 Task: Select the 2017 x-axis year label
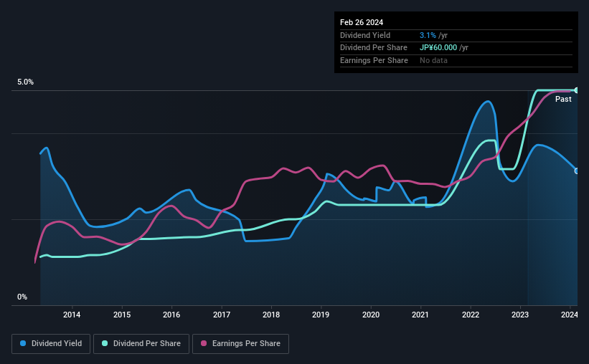(222, 315)
